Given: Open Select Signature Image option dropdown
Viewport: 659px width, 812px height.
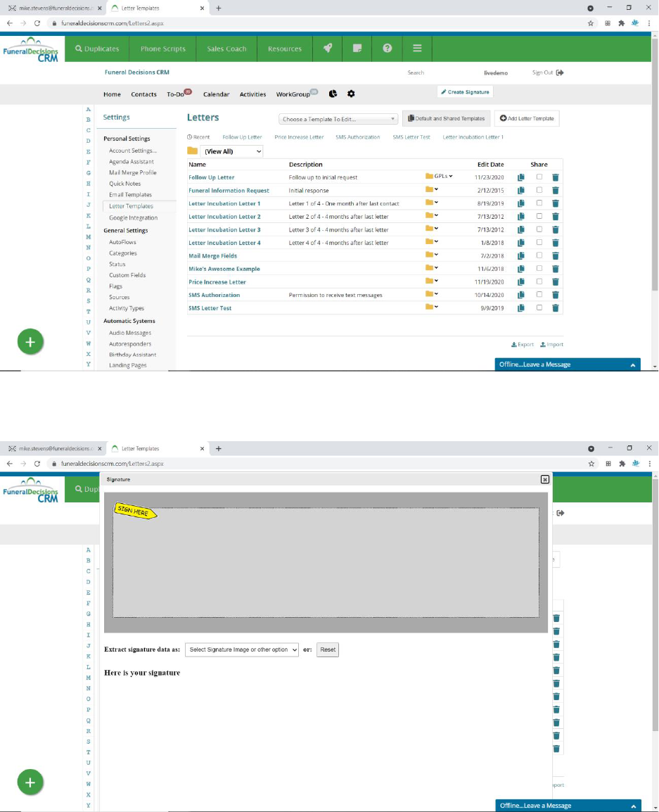Looking at the screenshot, I should (242, 649).
